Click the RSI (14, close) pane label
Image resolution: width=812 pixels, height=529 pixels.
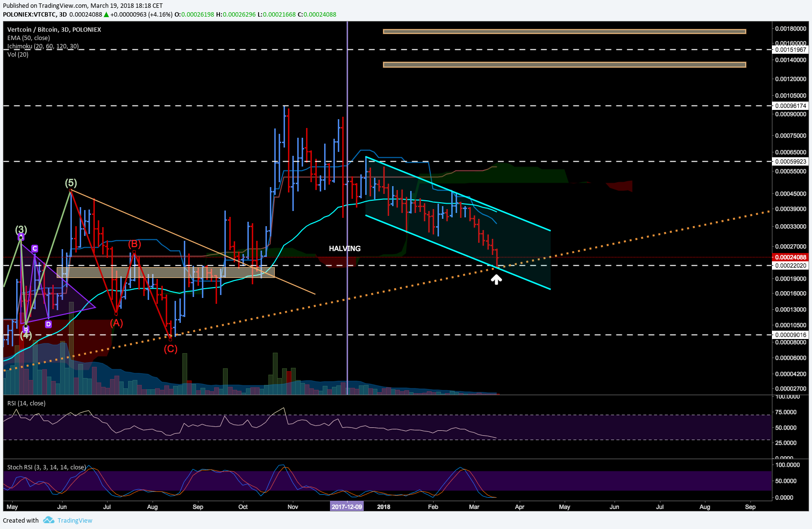[x=26, y=403]
